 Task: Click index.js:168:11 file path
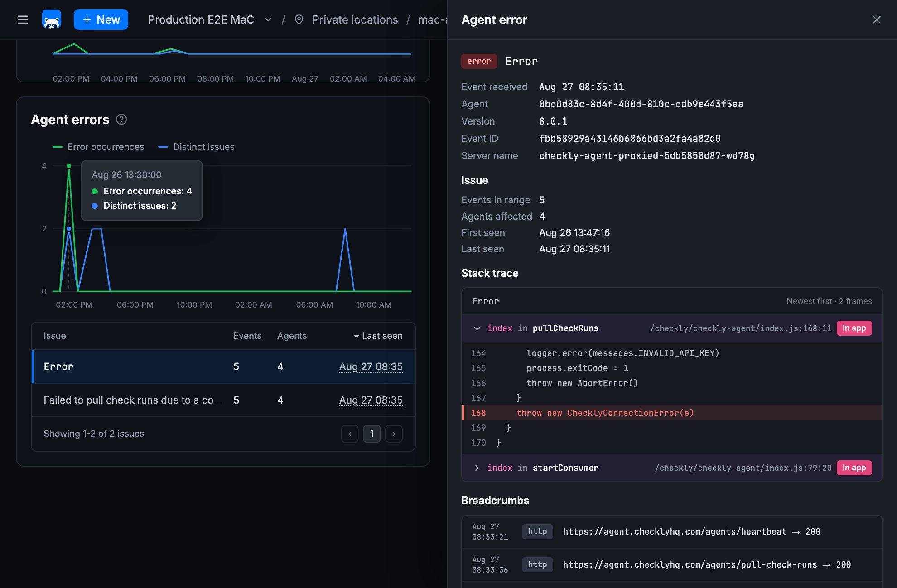(x=741, y=328)
